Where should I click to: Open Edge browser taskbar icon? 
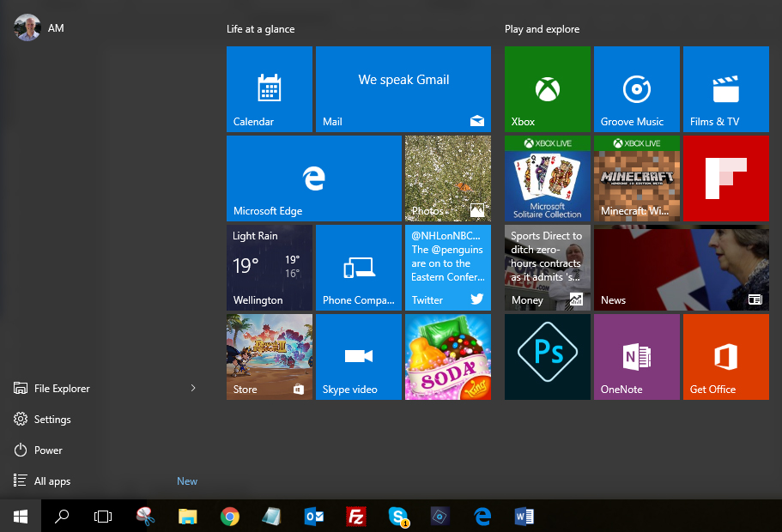482,516
